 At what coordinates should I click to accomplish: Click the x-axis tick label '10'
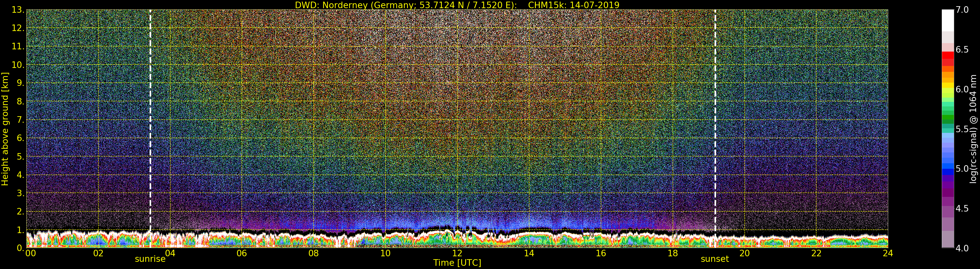(x=385, y=253)
